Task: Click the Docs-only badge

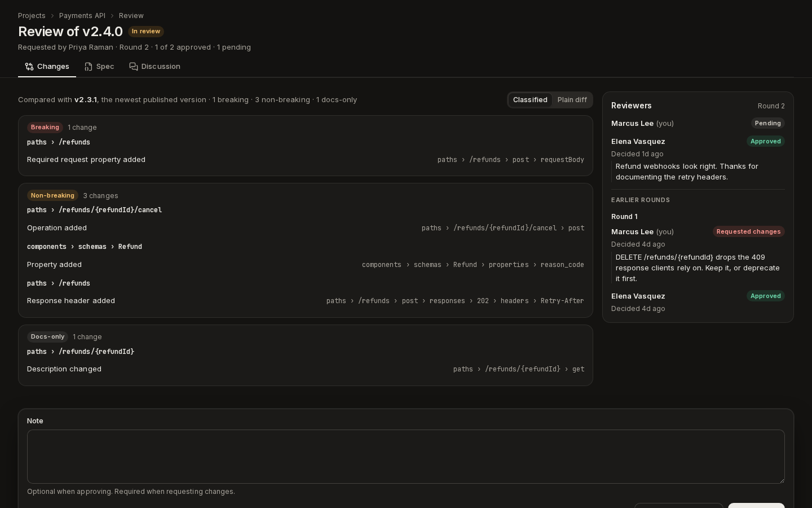Action: point(47,337)
